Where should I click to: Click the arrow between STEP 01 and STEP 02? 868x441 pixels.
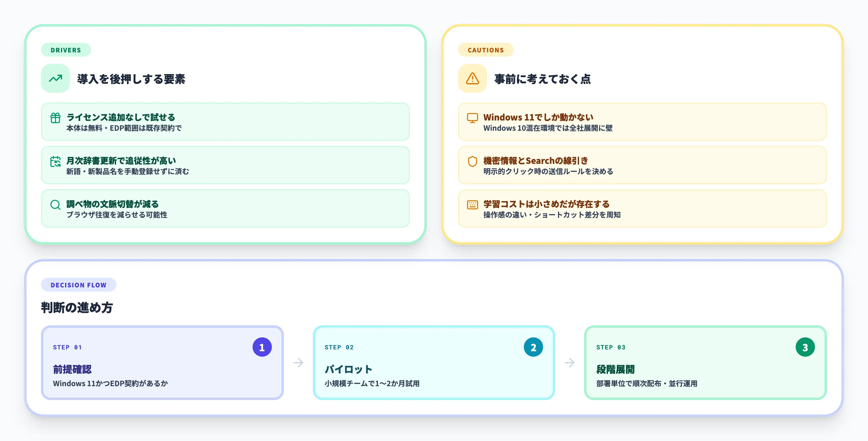click(x=299, y=363)
